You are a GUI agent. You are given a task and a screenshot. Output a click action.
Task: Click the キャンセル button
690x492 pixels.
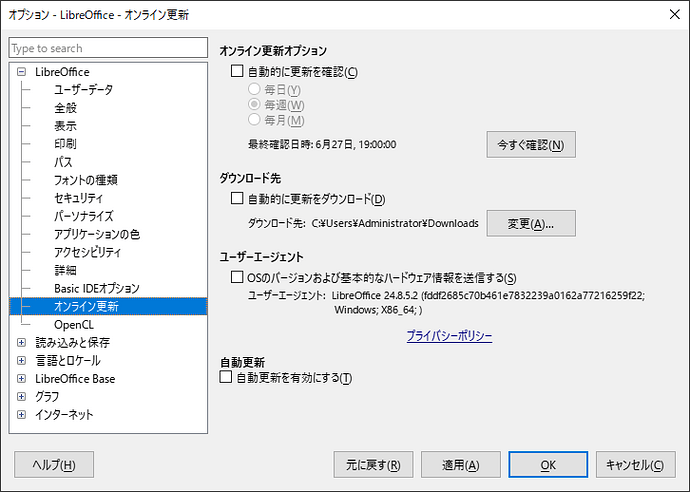(x=636, y=465)
